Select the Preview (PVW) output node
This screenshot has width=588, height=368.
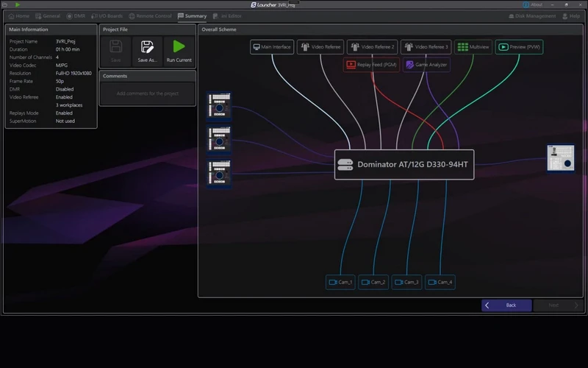(519, 47)
